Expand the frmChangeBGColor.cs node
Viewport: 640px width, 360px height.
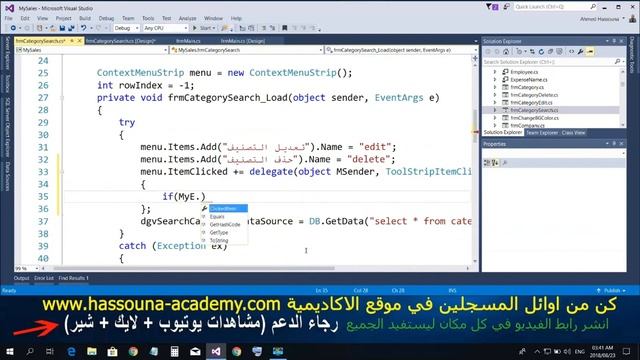pyautogui.click(x=495, y=118)
